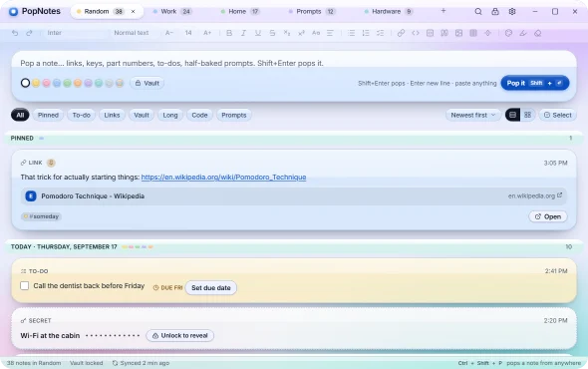Insert a checklist
This screenshot has width=588, height=369.
coord(381,33)
